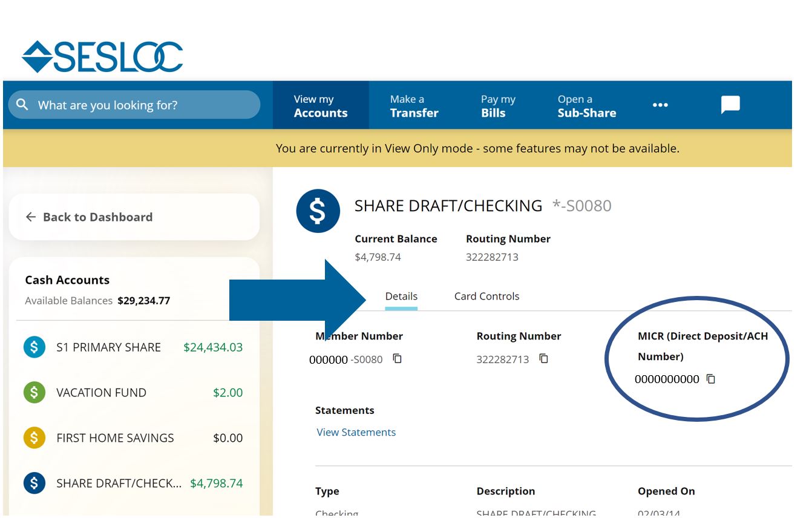Click the green dollar icon for VACATION FUND
Screen dimensions: 812x518
click(x=35, y=392)
